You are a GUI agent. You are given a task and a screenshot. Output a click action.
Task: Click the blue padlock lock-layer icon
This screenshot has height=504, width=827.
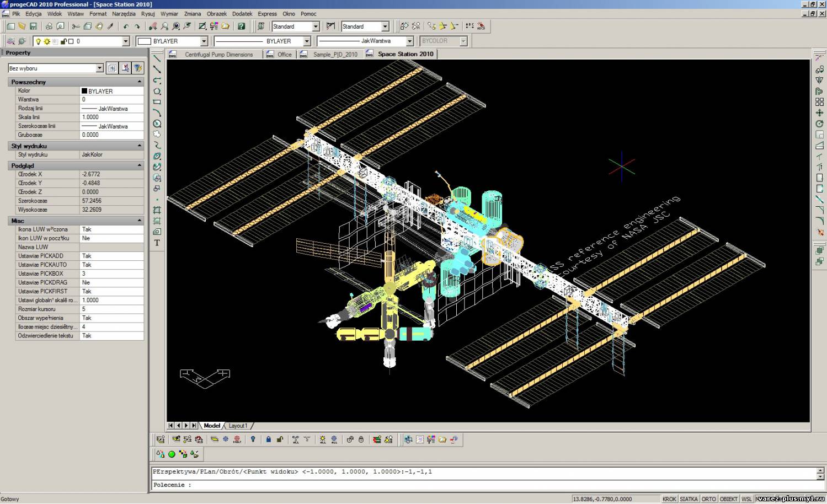tap(268, 439)
